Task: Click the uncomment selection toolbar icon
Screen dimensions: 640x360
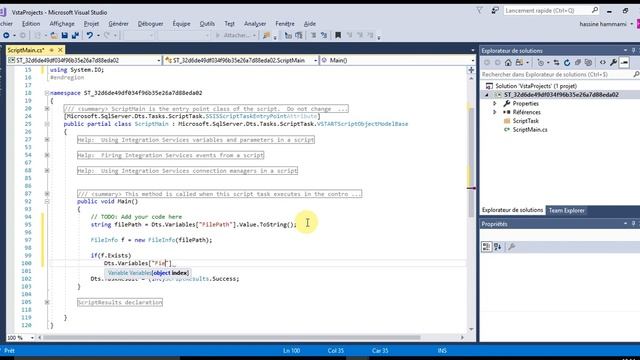Action: tap(324, 36)
